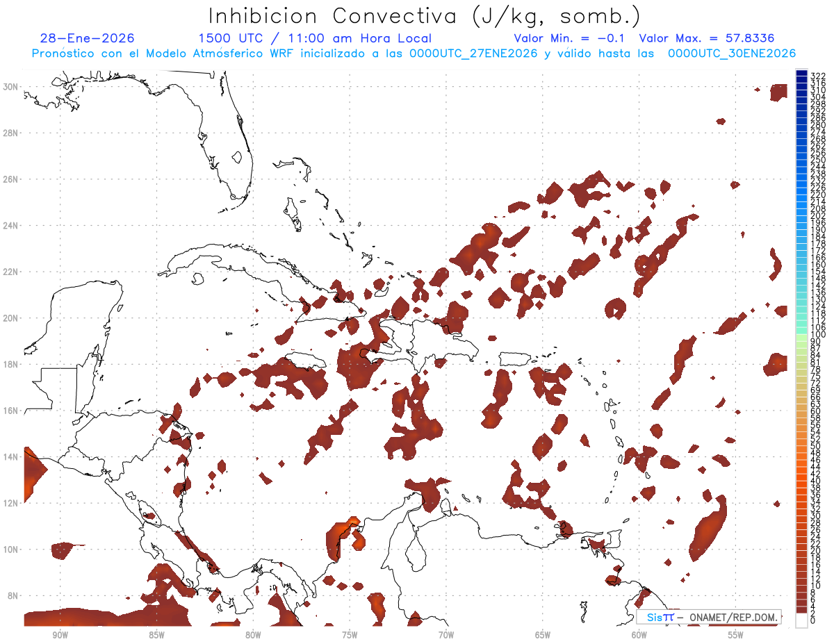The image size is (834, 644).
Task: Click the Lake Maracaibo outline in Venezuela
Action: pos(416,552)
